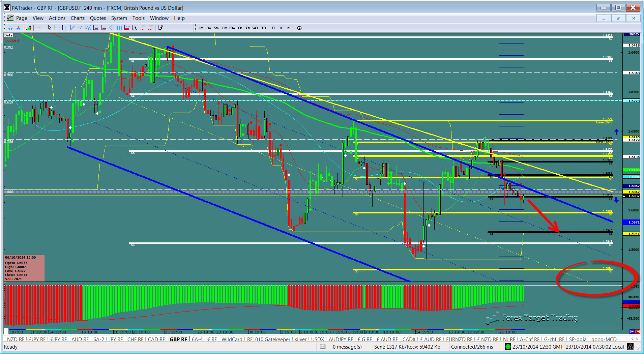Switch chart to daily (D) timeframe

point(273,28)
